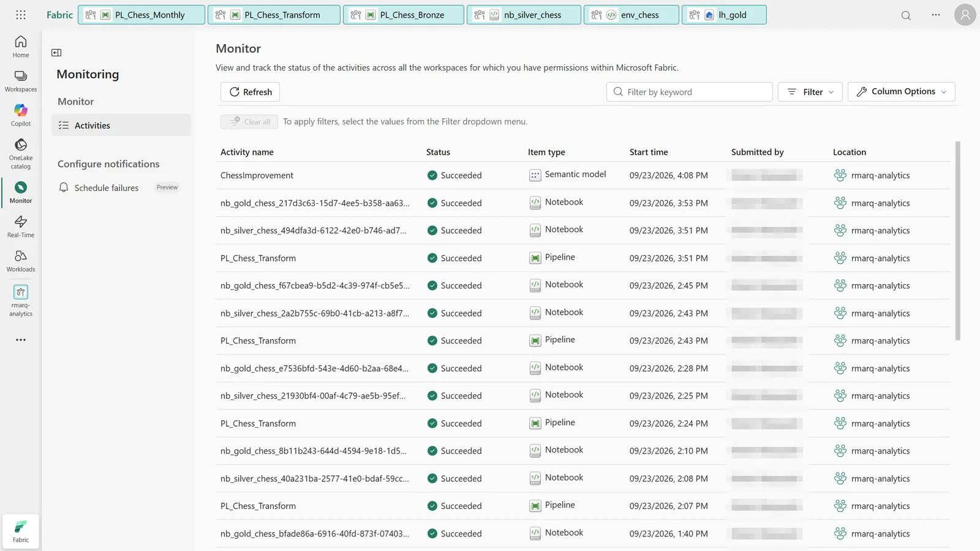Click the activities list vertical scrollbar
This screenshot has width=980, height=551.
tap(958, 241)
